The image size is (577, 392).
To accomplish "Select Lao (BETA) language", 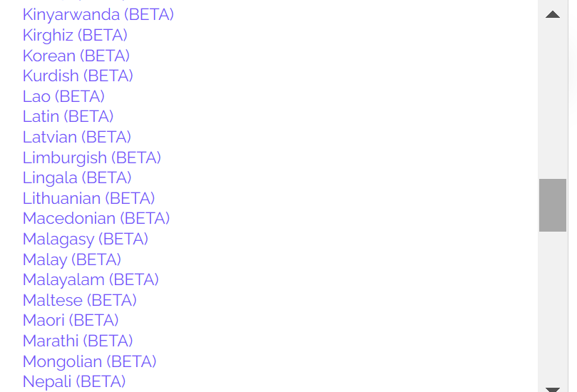I will tap(63, 97).
